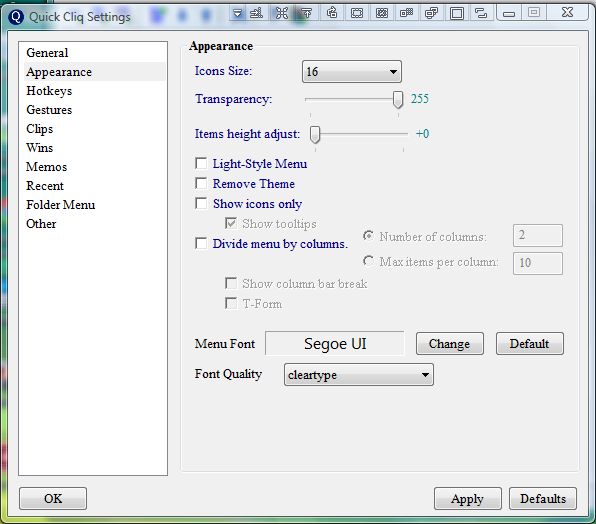The height and width of the screenshot is (524, 596).
Task: Click the Segoe UI menu font field
Action: pyautogui.click(x=335, y=344)
